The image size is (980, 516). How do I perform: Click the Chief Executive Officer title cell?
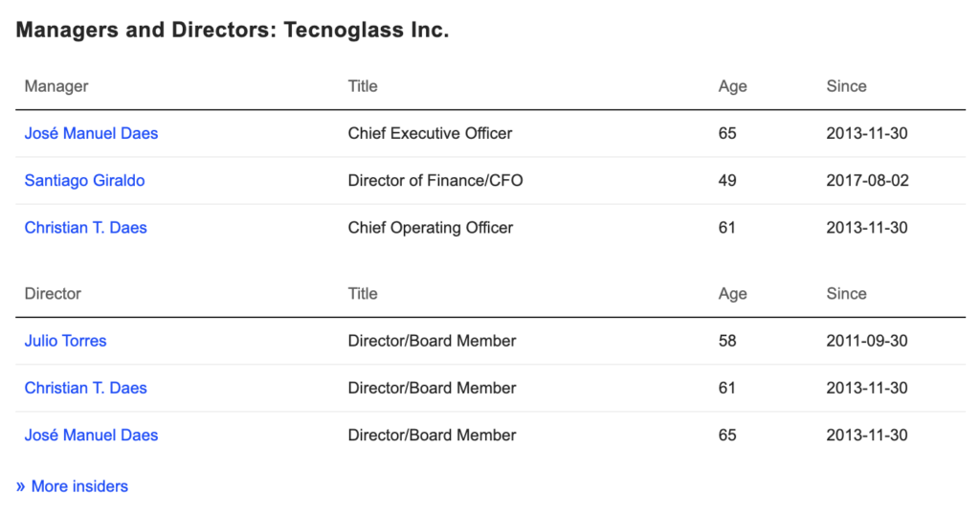click(x=430, y=133)
